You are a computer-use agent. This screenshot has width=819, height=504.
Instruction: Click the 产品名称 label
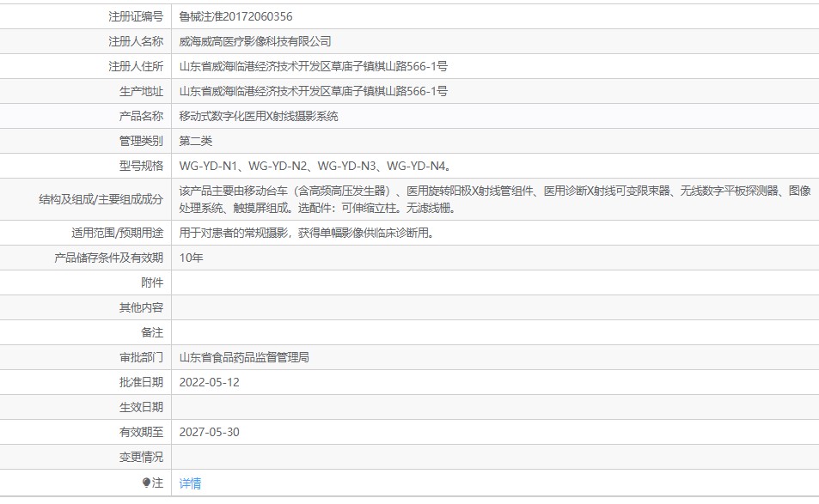coord(141,116)
